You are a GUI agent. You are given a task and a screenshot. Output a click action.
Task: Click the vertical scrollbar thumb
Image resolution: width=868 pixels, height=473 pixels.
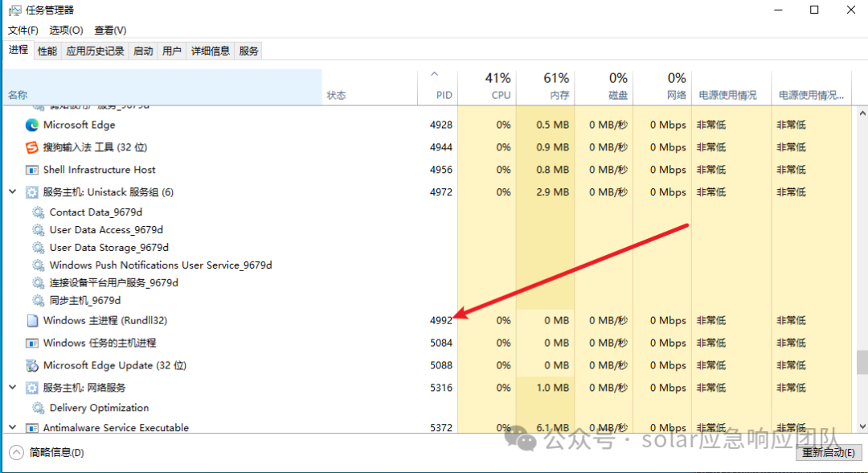(862, 362)
